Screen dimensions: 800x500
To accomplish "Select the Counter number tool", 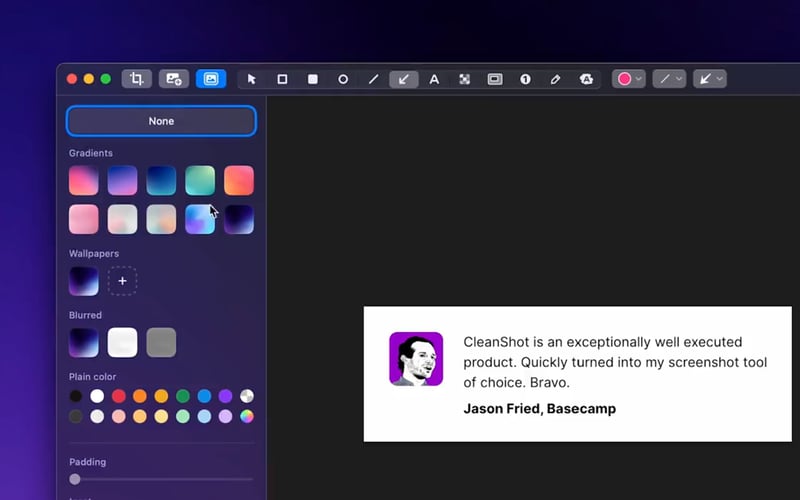I will tap(525, 79).
